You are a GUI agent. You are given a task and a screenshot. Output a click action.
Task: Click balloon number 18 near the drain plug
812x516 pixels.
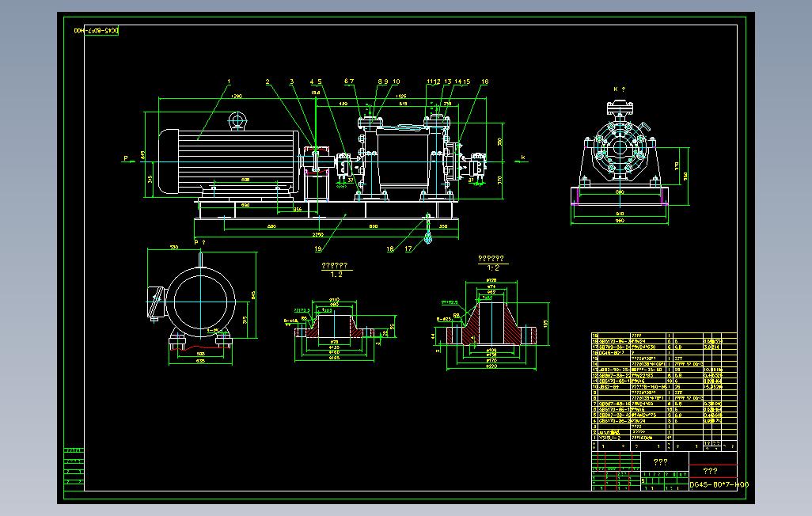coord(390,249)
